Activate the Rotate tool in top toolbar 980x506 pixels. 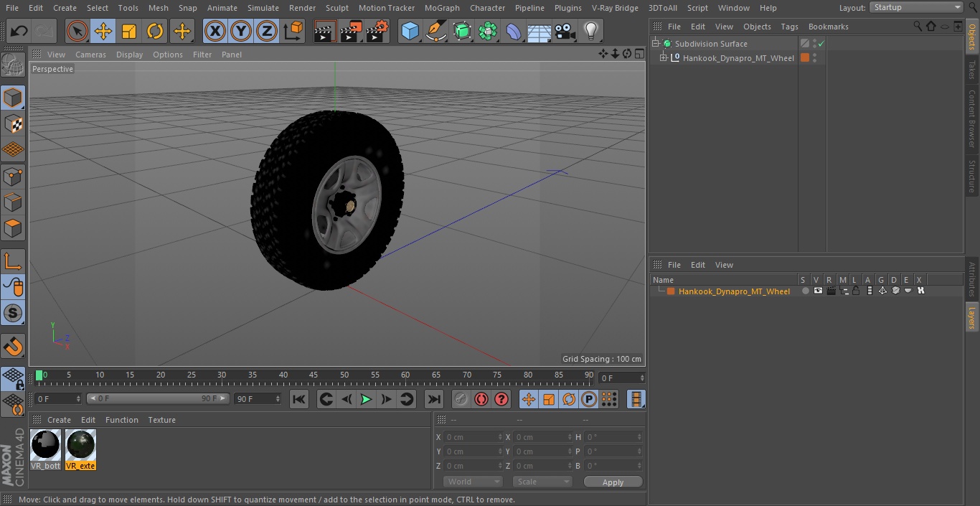pyautogui.click(x=155, y=31)
